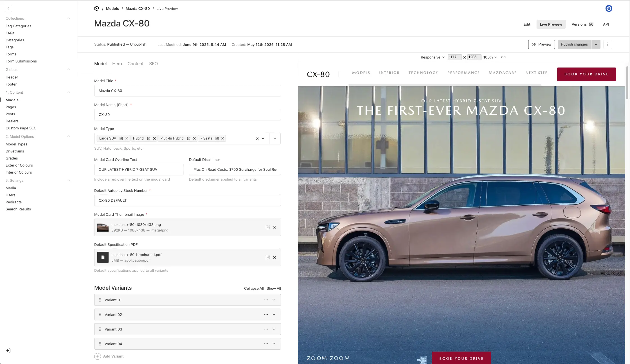Switch to the Hero tab

tap(117, 64)
